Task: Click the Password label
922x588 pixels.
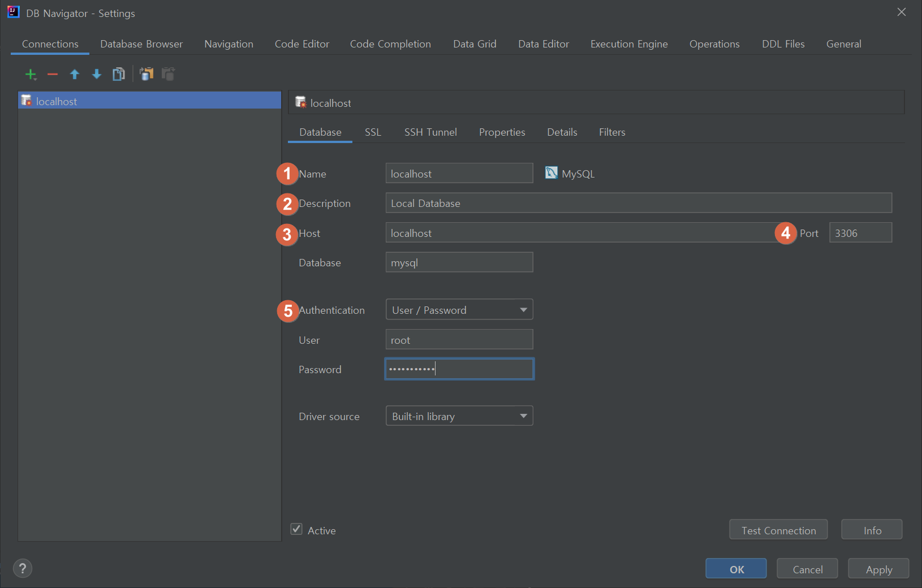Action: pos(320,370)
